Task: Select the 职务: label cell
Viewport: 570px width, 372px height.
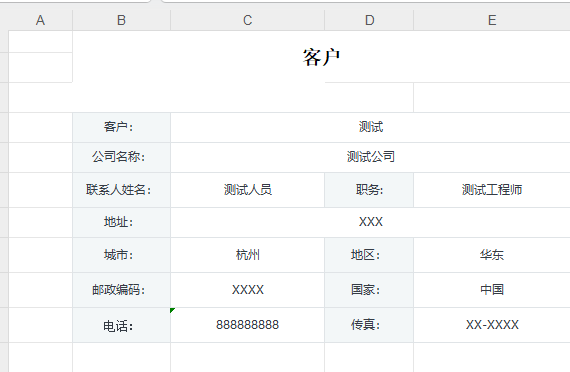Action: pos(369,190)
